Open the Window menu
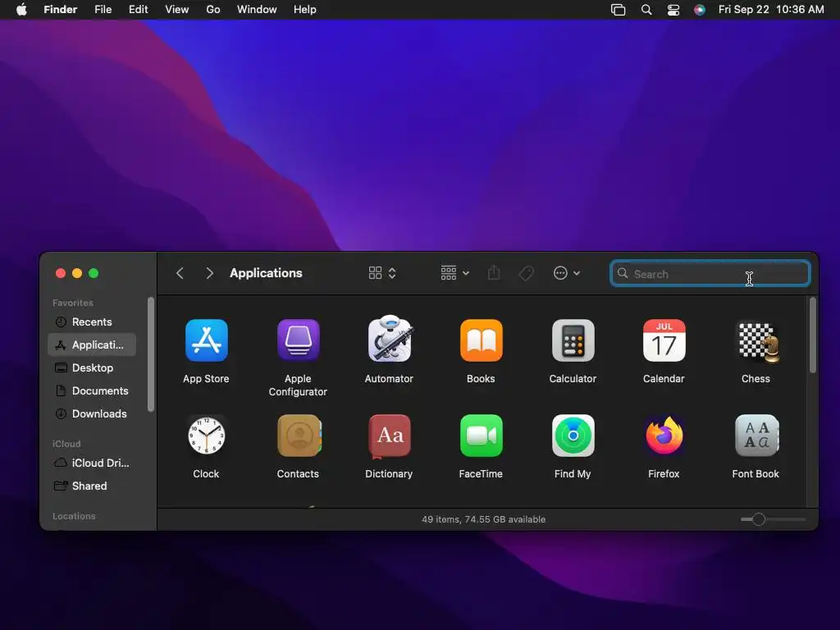The height and width of the screenshot is (630, 840). tap(257, 10)
